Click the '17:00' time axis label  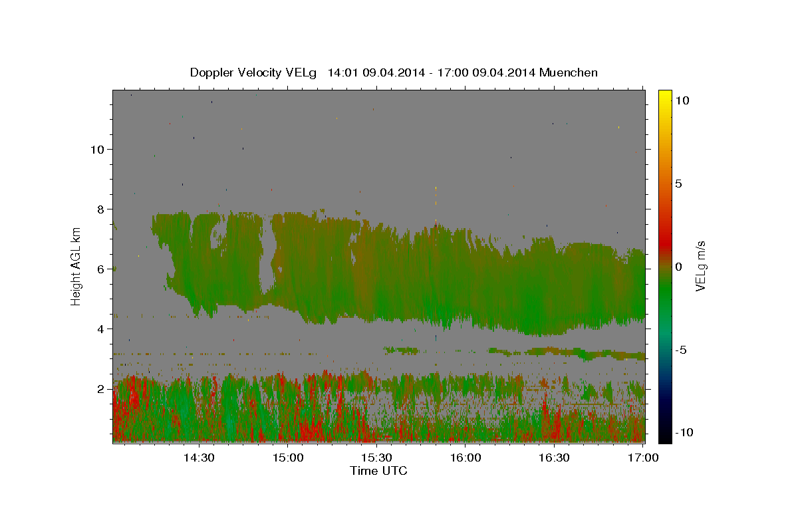click(x=643, y=458)
